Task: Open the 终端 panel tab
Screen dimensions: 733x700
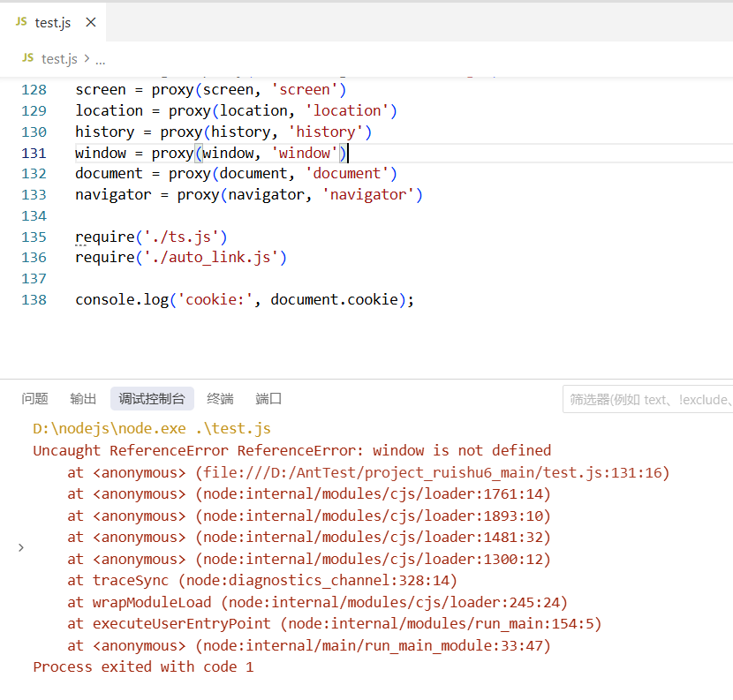Action: pos(220,399)
